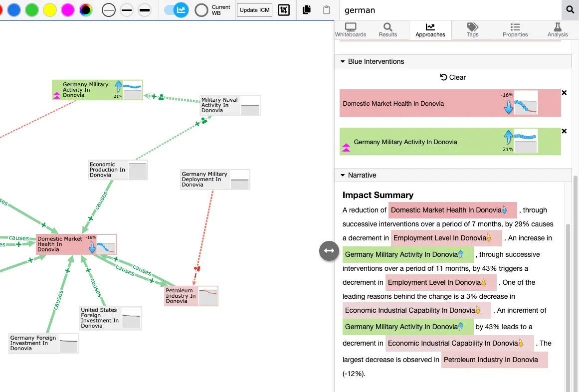579x392 pixels.
Task: Collapse the Narrative section
Action: 342,175
